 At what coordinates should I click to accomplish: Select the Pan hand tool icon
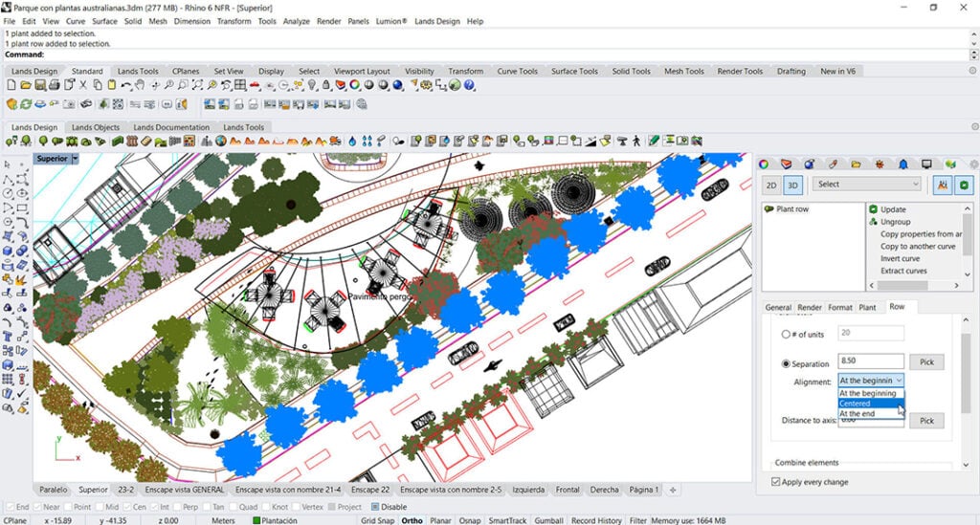coord(140,85)
